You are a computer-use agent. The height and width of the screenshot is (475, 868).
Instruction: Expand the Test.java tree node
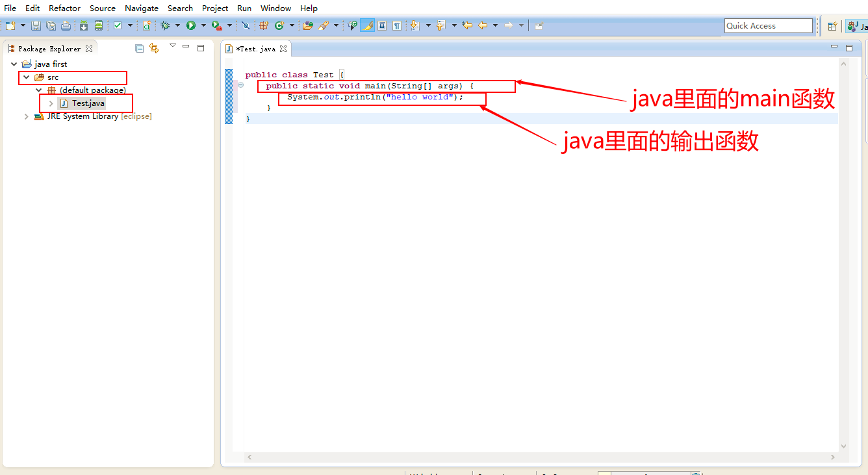[x=51, y=103]
